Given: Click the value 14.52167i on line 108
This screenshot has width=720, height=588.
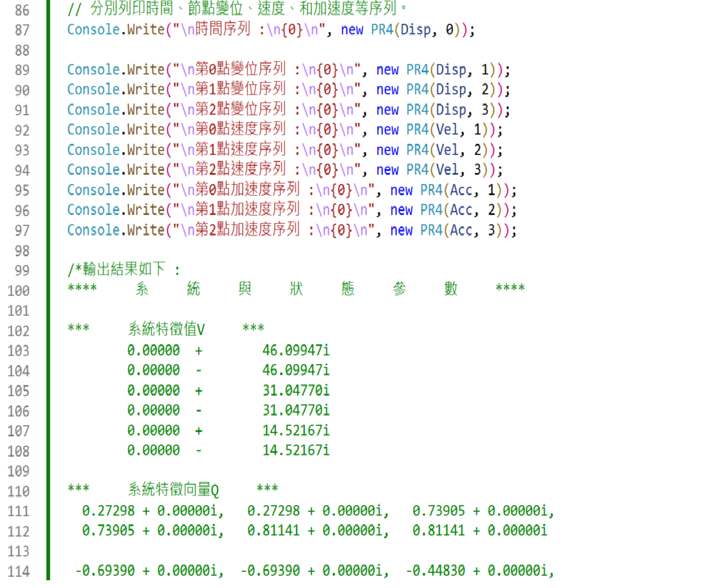Looking at the screenshot, I should 296,450.
